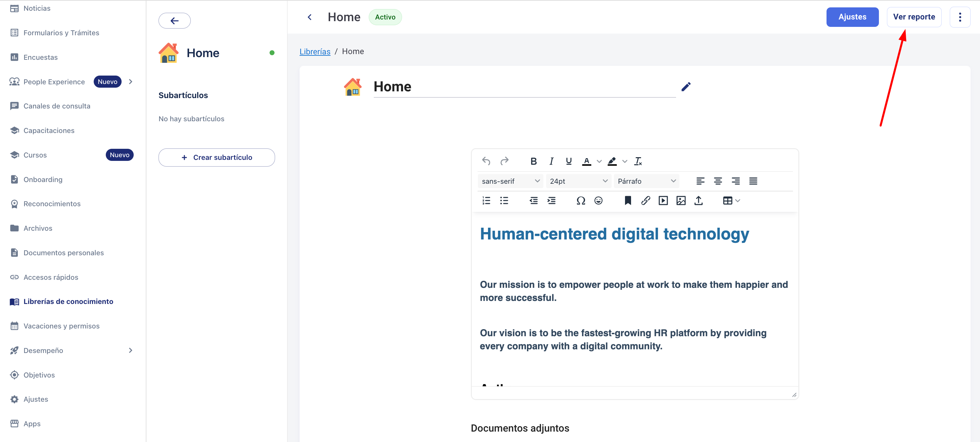Open the emoji picker in editor
Screen dimensions: 980x442
[598, 201]
